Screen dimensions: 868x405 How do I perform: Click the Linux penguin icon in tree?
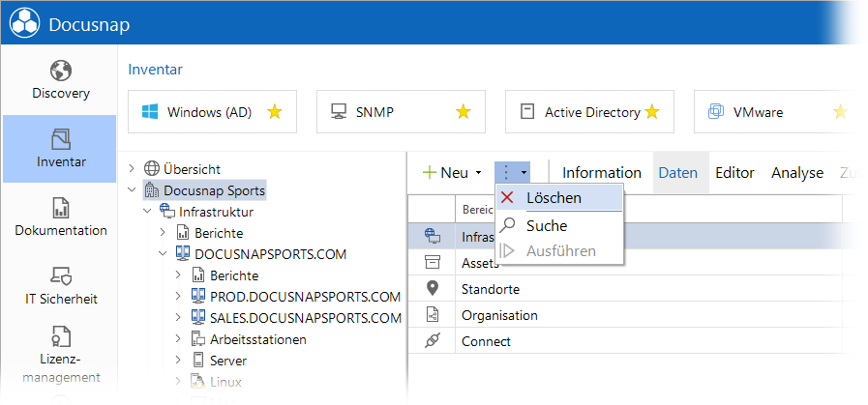(197, 381)
